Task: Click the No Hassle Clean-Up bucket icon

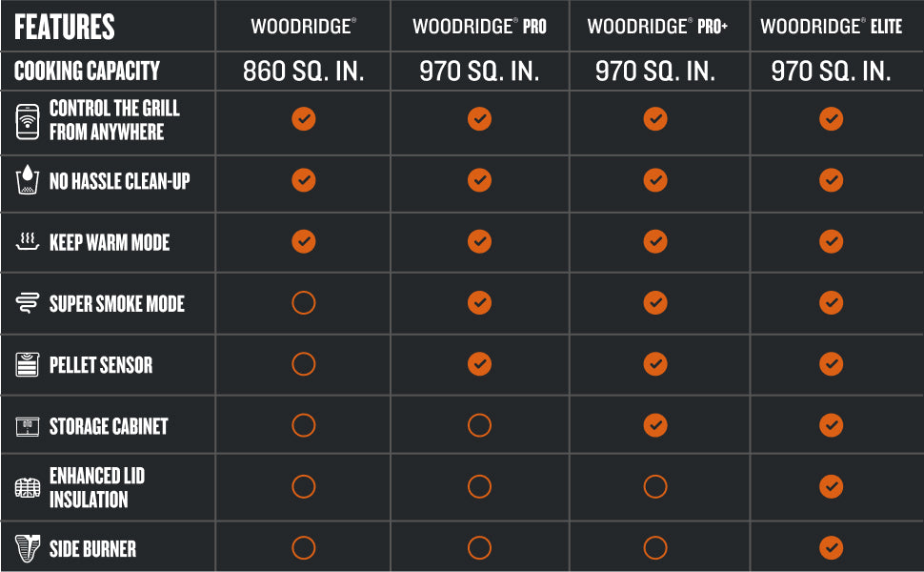Action: click(x=27, y=180)
